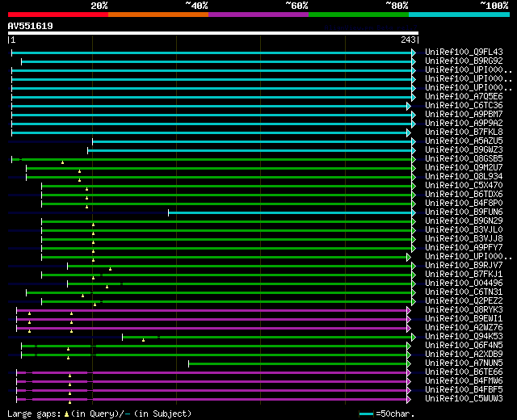The height and width of the screenshot is (420, 517).
Task: Click the arrowhead ending the UniRef100_C6TC36 bar
Action: click(410, 106)
